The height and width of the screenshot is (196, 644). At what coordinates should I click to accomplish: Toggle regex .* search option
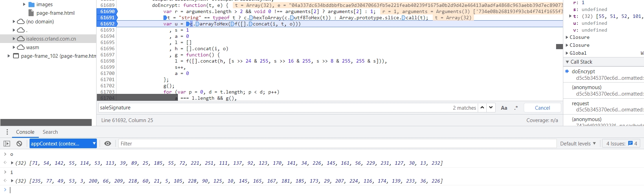click(516, 108)
